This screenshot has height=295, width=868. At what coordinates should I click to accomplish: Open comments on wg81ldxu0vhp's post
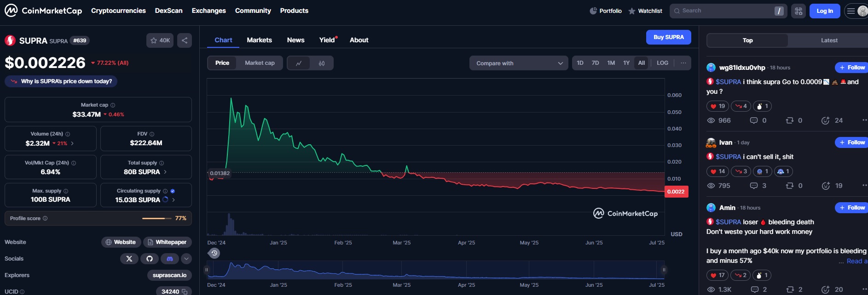click(754, 120)
